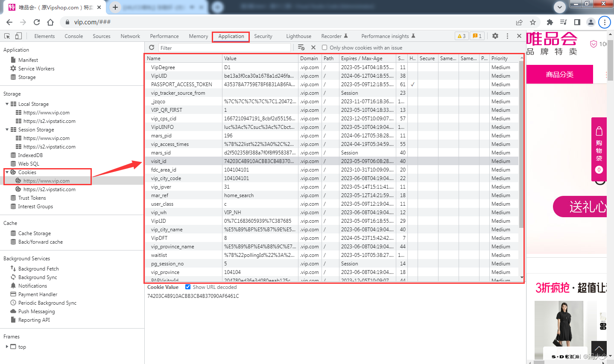
Task: Sort cookies by Expires / Max-Age header
Action: coord(368,58)
